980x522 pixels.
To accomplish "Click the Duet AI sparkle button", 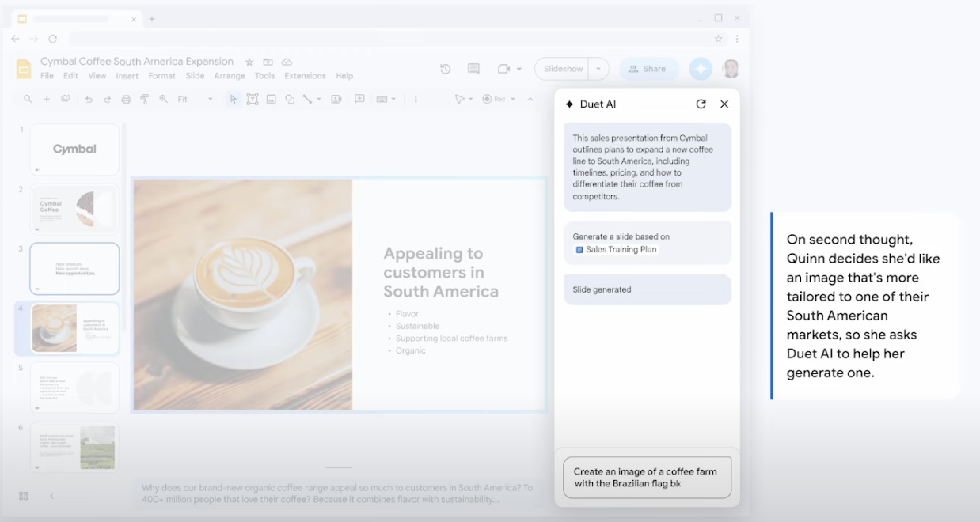I will 700,69.
